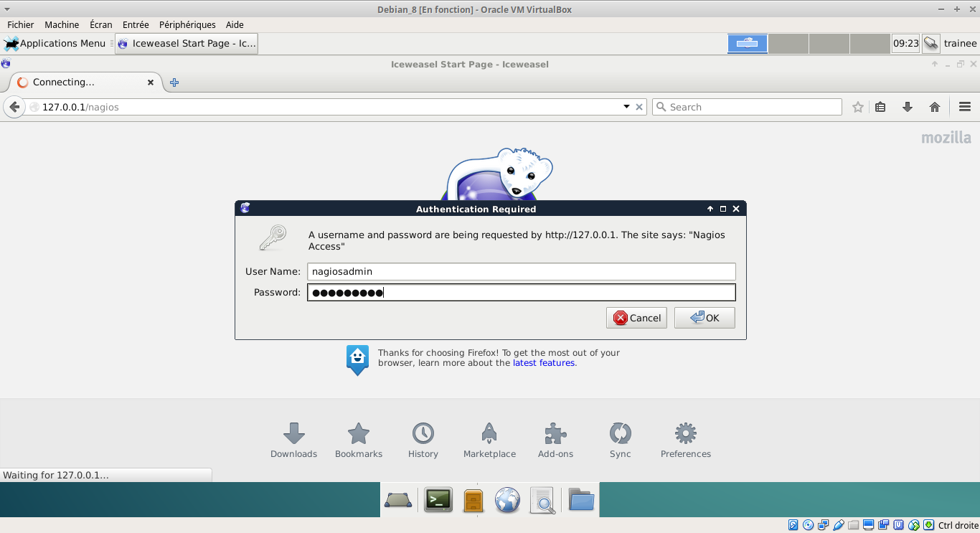The image size is (980, 533).
Task: Select Iceweasel Start Page taskbar button
Action: point(186,44)
